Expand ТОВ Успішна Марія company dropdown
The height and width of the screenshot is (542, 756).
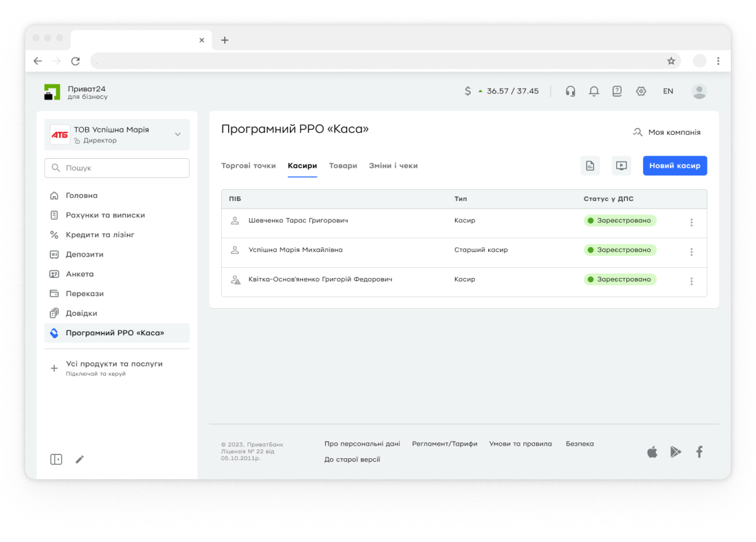178,134
